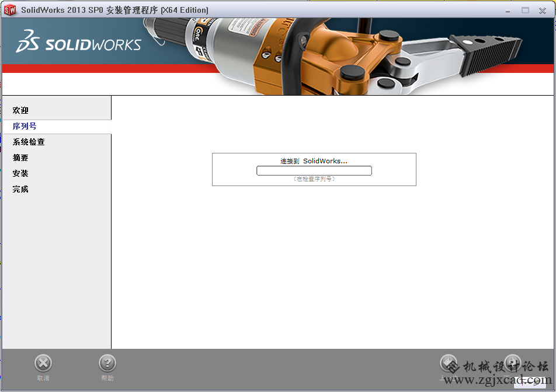Go to the 完成 step
The image size is (556, 392).
[x=20, y=189]
